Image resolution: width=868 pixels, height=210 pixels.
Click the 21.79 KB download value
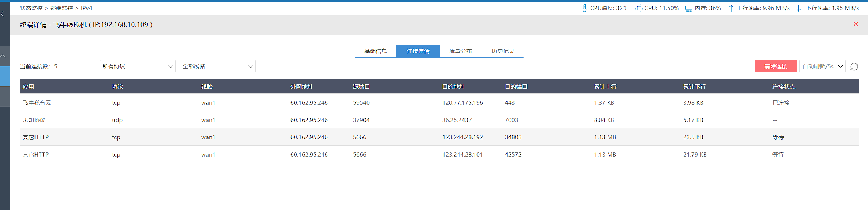[x=695, y=155]
